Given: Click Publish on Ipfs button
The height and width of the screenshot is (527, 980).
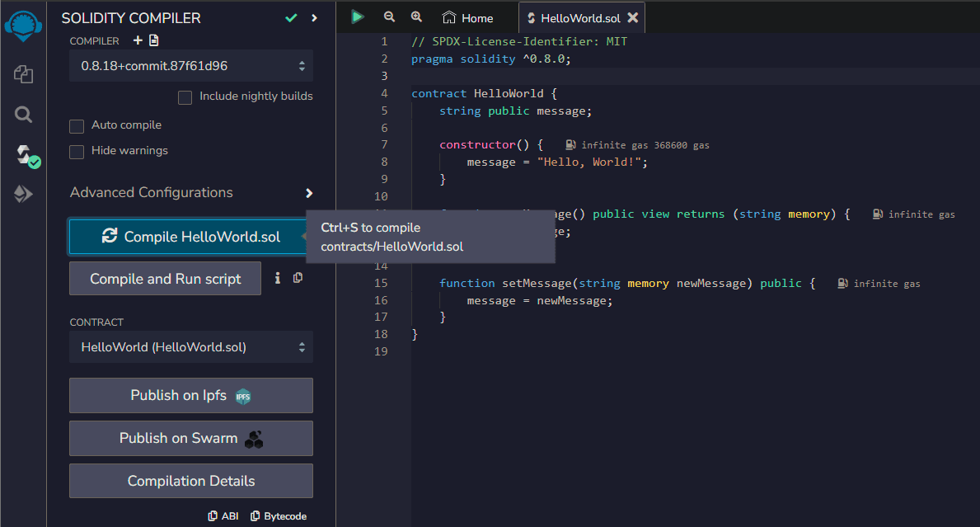Looking at the screenshot, I should [191, 395].
